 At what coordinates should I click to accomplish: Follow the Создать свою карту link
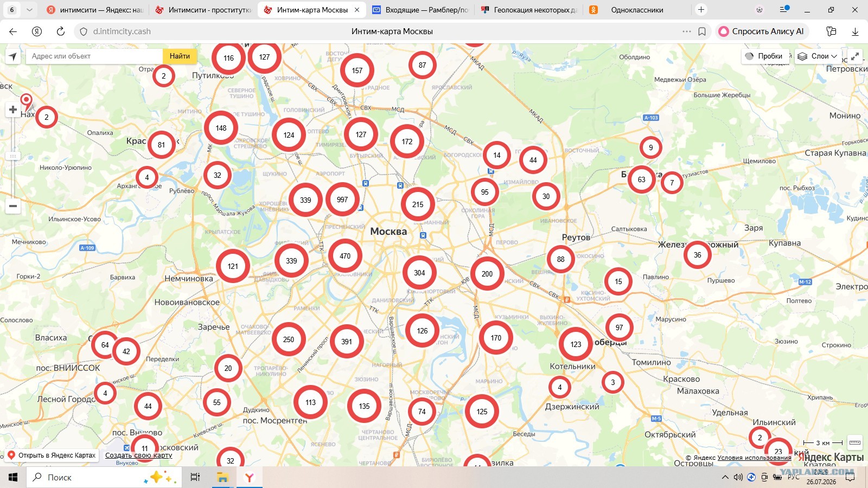pyautogui.click(x=138, y=455)
